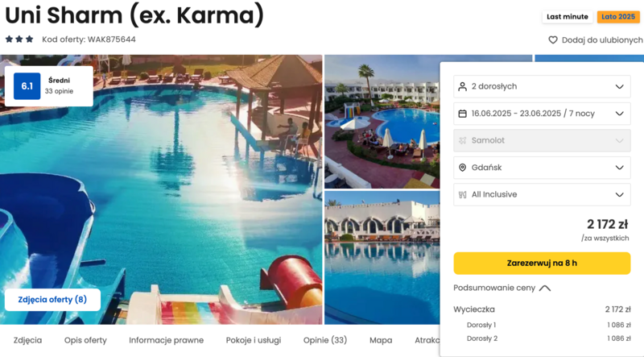Image resolution: width=644 pixels, height=357 pixels.
Task: Click the calendar icon in date field
Action: (462, 114)
